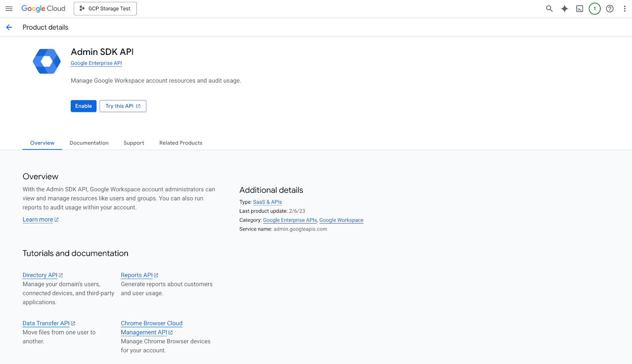Click the Google Cloud logo
The image size is (632, 364).
click(x=43, y=9)
